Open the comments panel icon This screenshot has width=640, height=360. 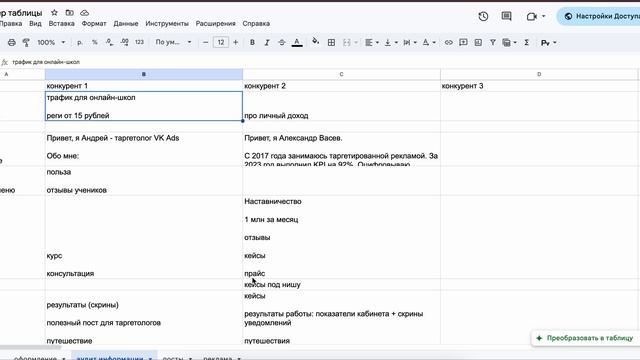click(507, 16)
